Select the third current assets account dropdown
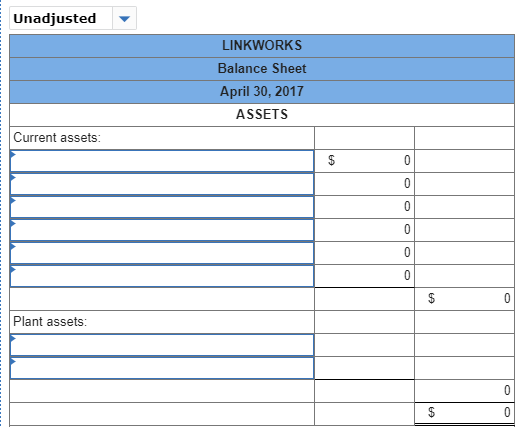 coord(162,207)
